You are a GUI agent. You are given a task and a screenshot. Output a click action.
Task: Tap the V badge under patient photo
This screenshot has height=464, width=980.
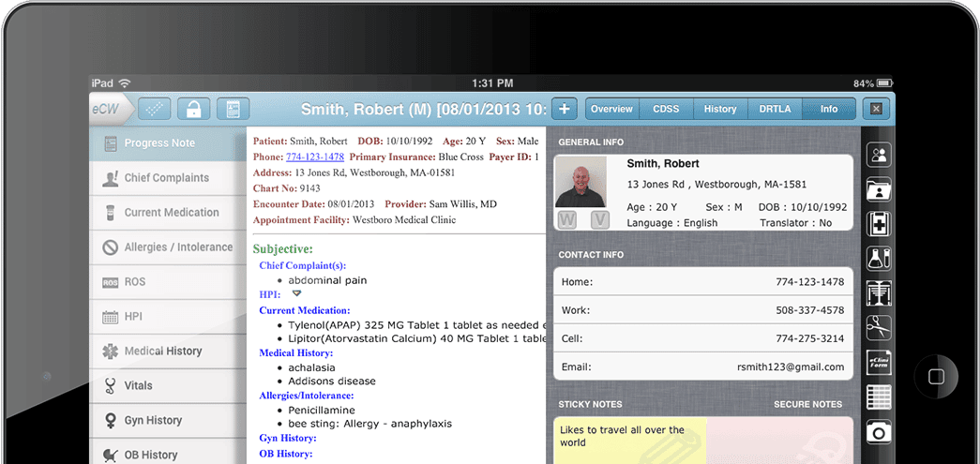tap(599, 219)
